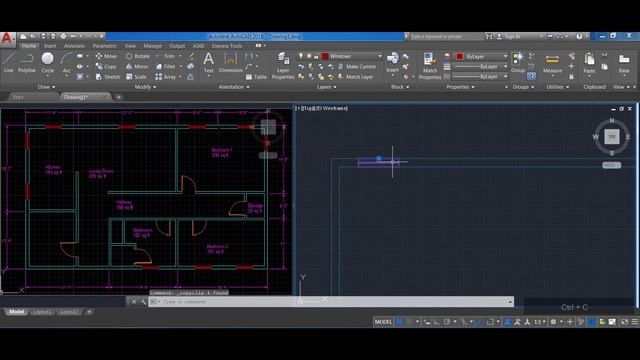640x360 pixels.
Task: Click the Move tool
Action: click(x=106, y=56)
